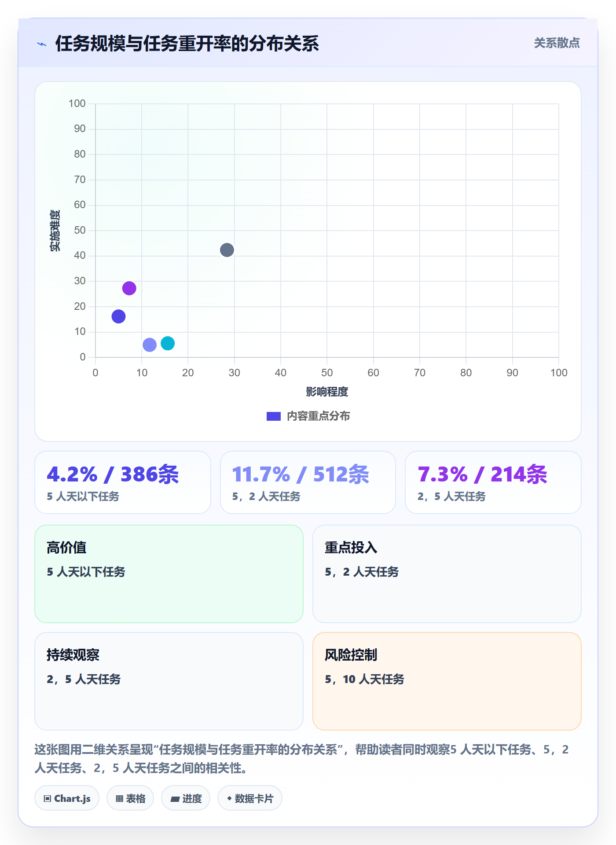
Task: Select the 重点投入 quadrant card
Action: click(x=447, y=574)
